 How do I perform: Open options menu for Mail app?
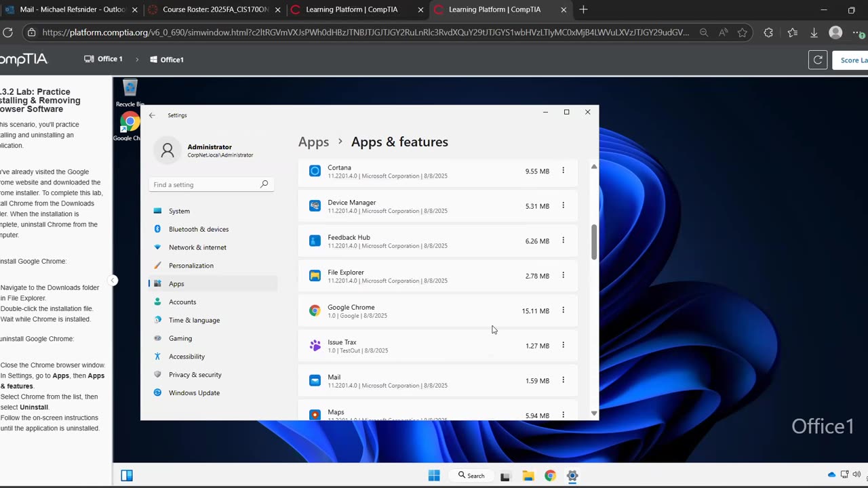tap(563, 380)
